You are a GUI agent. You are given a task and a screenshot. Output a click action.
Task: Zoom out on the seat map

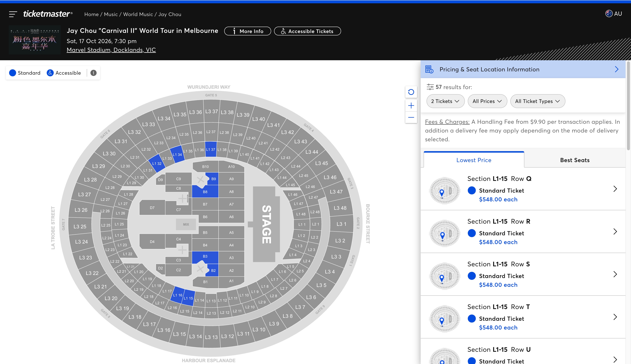point(411,117)
